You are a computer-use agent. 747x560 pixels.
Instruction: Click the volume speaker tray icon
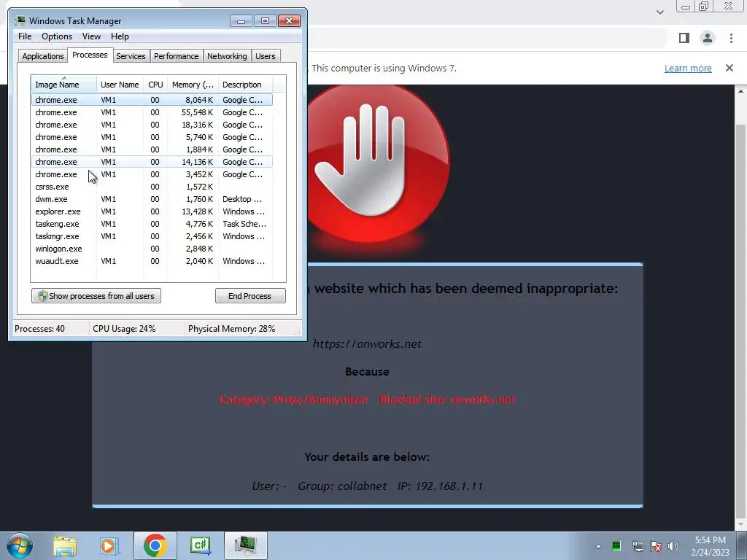(673, 546)
